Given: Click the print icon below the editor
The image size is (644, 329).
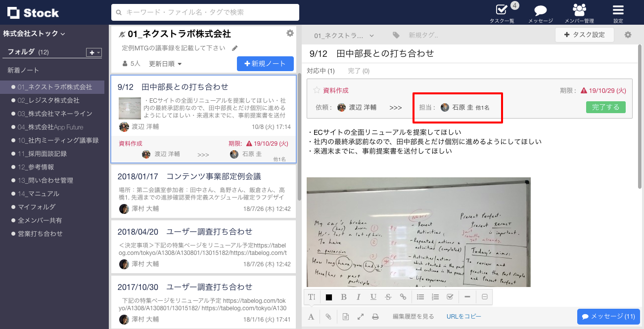Looking at the screenshot, I should point(375,316).
